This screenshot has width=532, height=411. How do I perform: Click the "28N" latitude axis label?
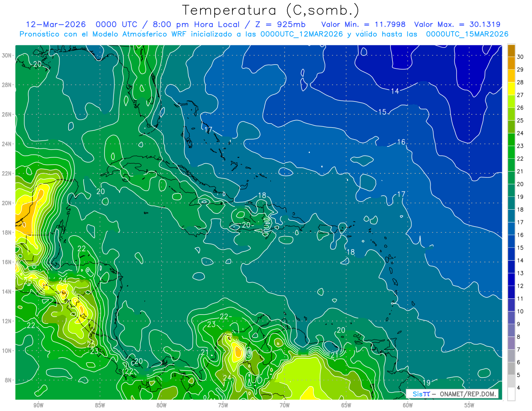point(7,85)
